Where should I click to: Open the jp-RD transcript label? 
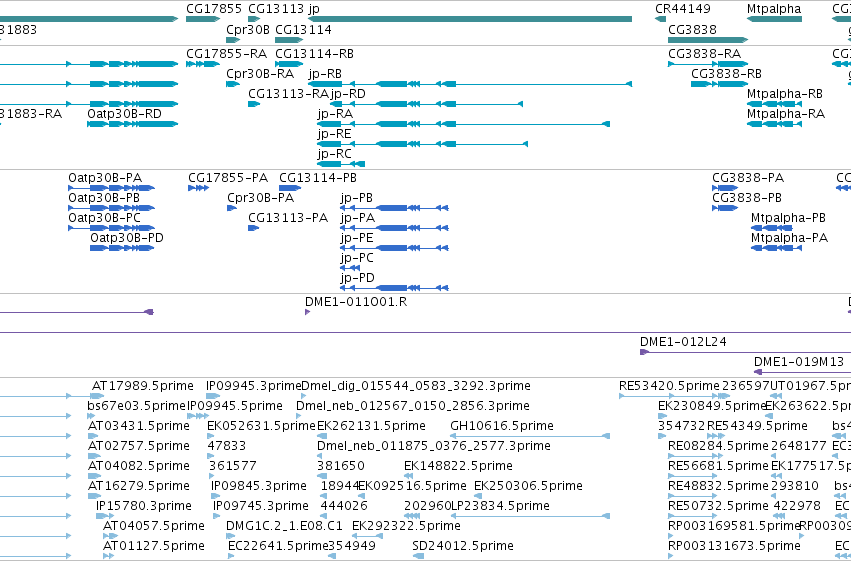348,94
